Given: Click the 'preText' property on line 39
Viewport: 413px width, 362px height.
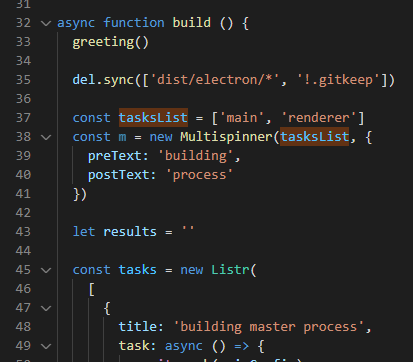Looking at the screenshot, I should (x=115, y=156).
